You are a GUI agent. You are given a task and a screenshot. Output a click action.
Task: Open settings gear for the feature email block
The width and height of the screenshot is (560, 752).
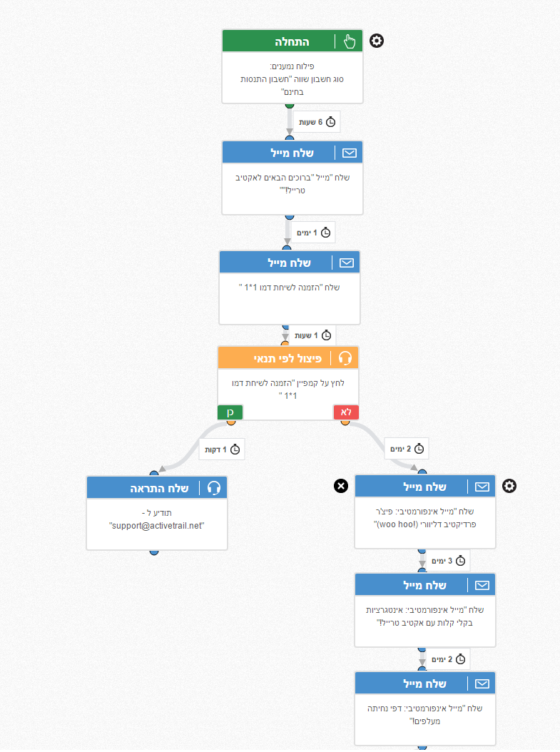coord(509,486)
